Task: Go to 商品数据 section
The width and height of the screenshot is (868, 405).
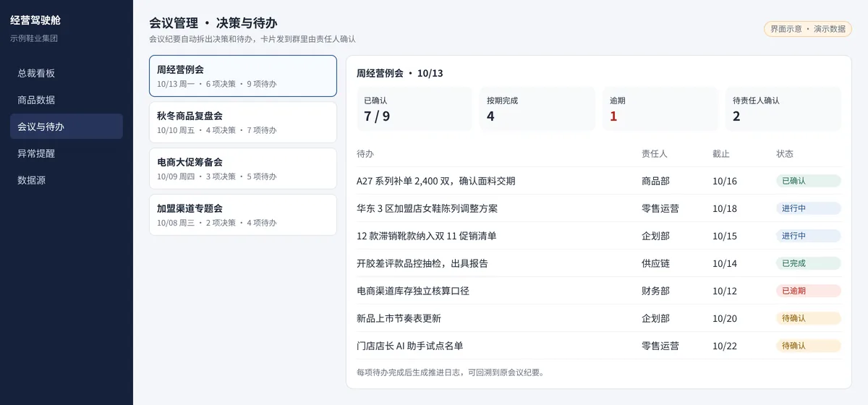Action: (x=66, y=100)
